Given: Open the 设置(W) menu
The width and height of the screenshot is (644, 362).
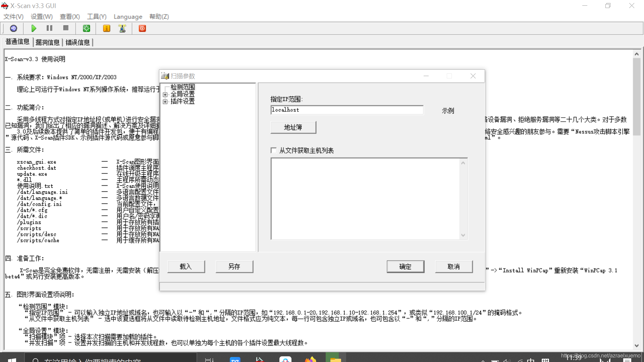Looking at the screenshot, I should (42, 17).
